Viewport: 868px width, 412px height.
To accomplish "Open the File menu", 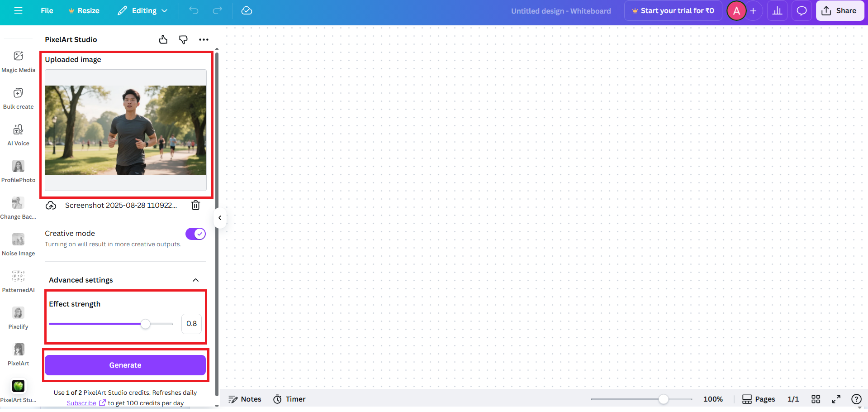I will (47, 10).
